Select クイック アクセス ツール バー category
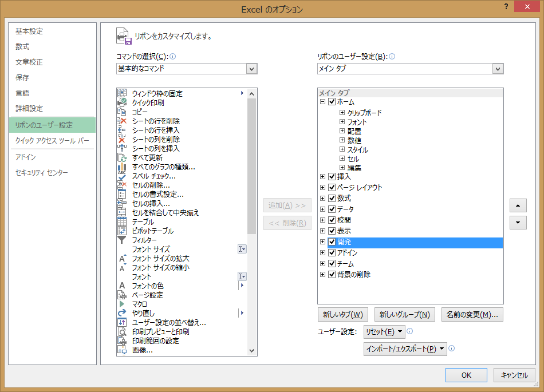544x392 pixels. click(x=52, y=141)
